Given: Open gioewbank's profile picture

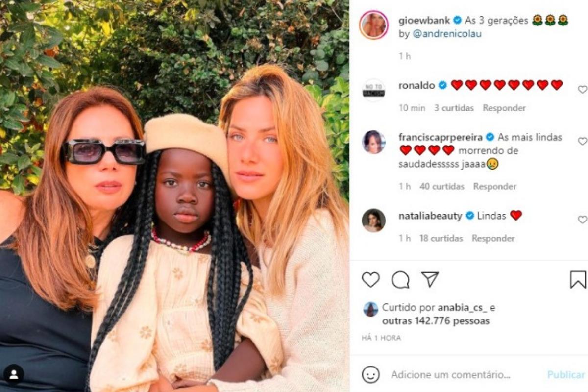Looking at the screenshot, I should (x=374, y=24).
